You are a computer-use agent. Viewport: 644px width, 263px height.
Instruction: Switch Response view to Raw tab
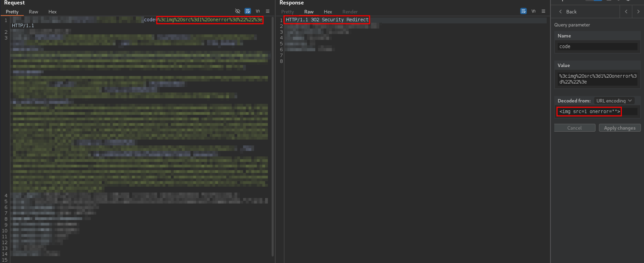pos(309,12)
